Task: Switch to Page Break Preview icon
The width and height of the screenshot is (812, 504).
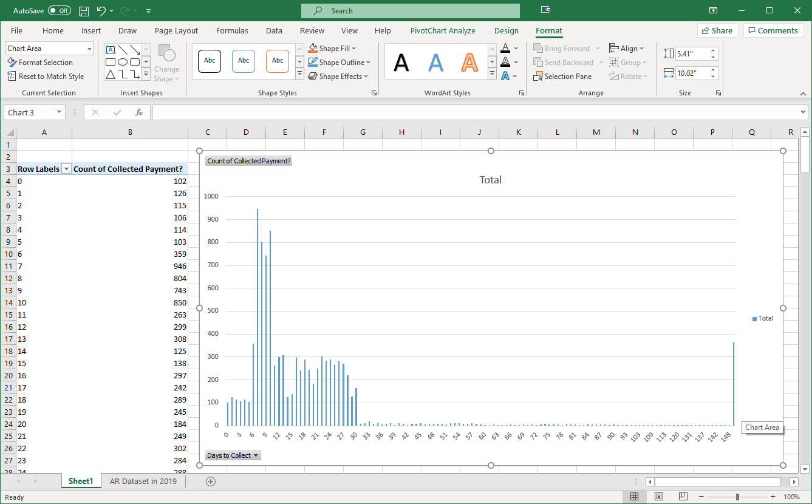Action: click(x=683, y=497)
